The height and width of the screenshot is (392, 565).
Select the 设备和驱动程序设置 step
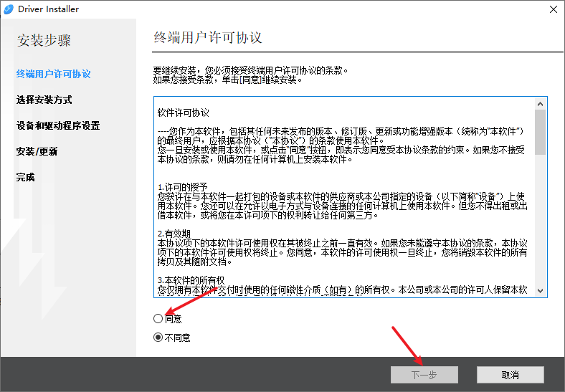pyautogui.click(x=58, y=125)
